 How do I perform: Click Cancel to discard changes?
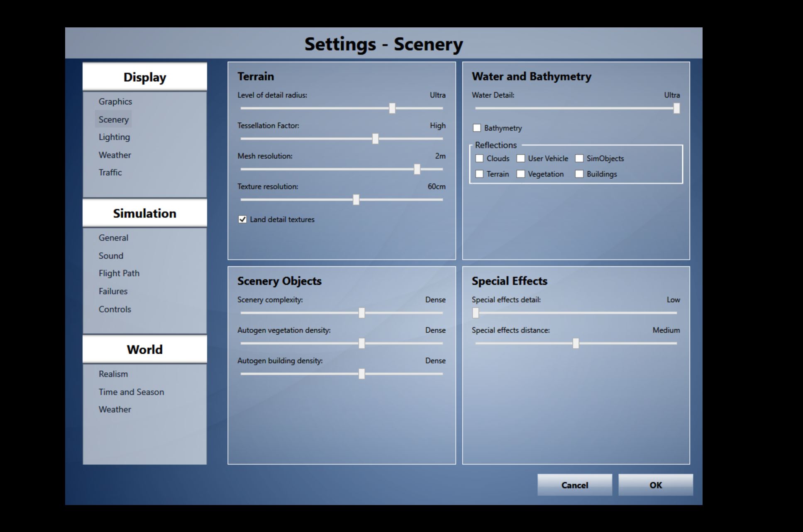[574, 485]
